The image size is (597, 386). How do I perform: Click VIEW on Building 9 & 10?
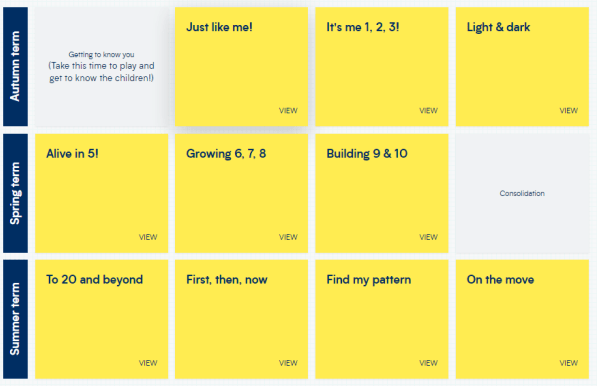[428, 237]
